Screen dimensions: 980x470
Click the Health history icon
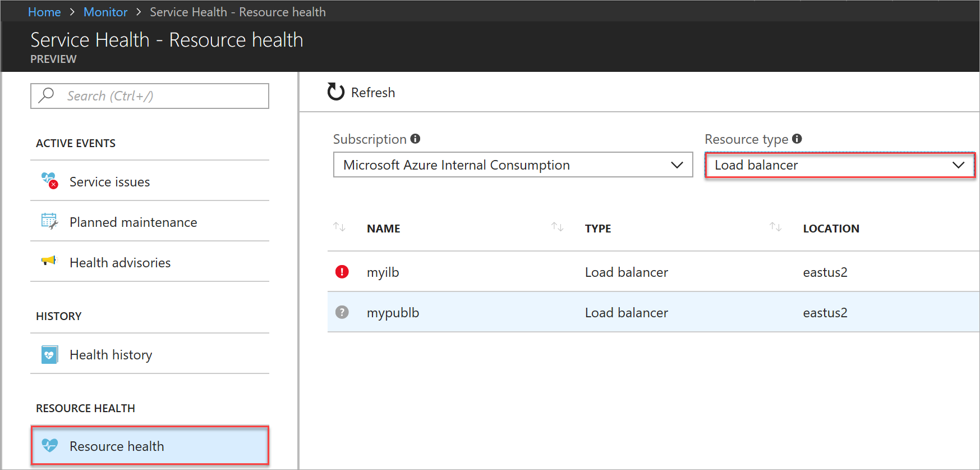(49, 354)
